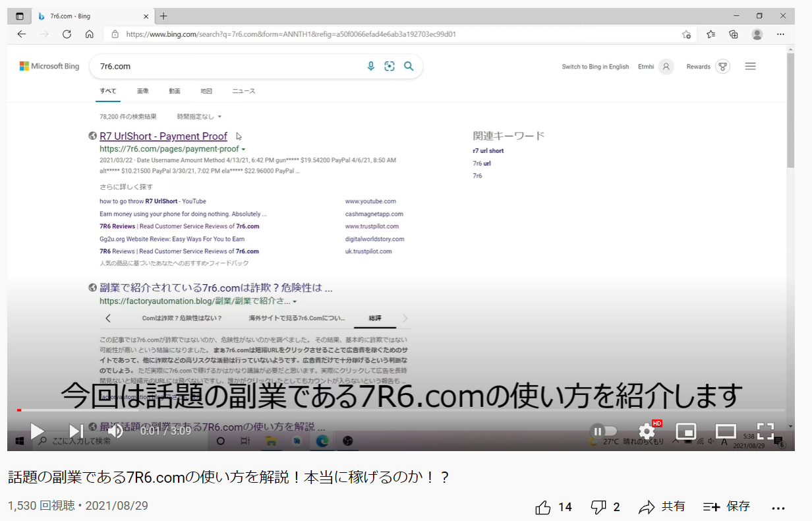Screen dimensions: 812x521
Task: Open 'Gg2u.org Website Review' link
Action: pos(172,239)
